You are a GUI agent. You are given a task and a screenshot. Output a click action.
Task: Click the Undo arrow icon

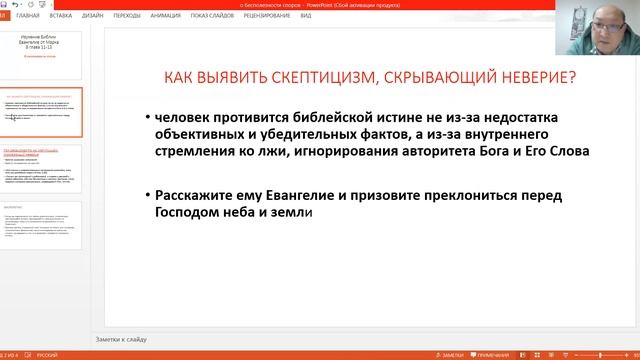15,4
